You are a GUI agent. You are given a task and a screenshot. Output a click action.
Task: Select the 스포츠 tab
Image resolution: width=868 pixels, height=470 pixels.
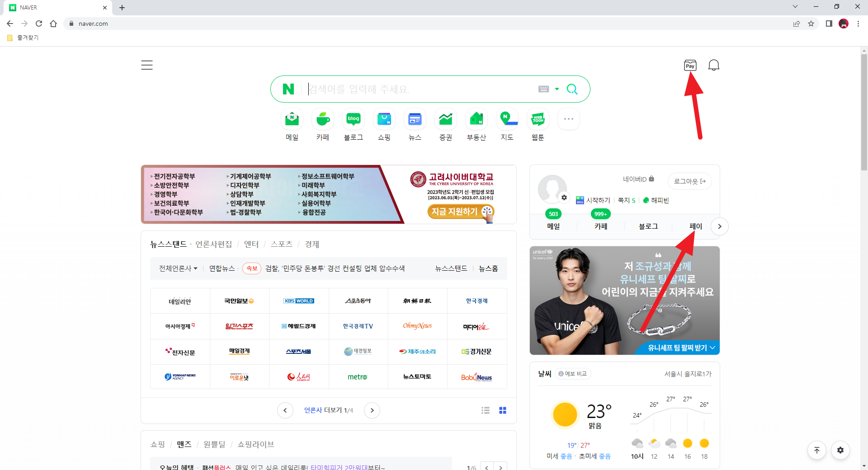tap(282, 244)
